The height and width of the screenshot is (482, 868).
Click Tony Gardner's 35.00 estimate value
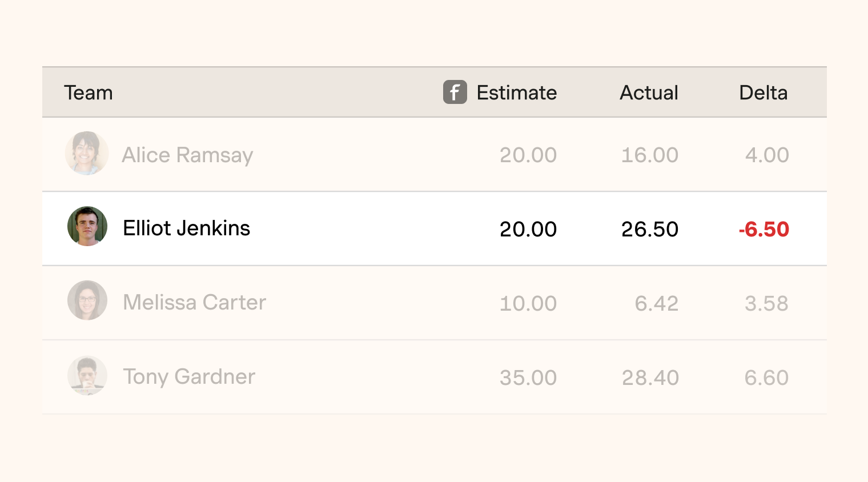point(528,378)
